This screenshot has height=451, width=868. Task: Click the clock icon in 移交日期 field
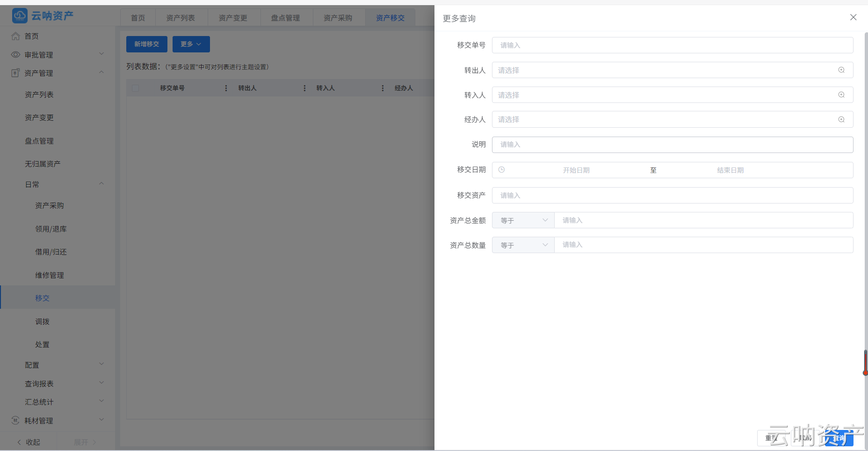coord(501,170)
